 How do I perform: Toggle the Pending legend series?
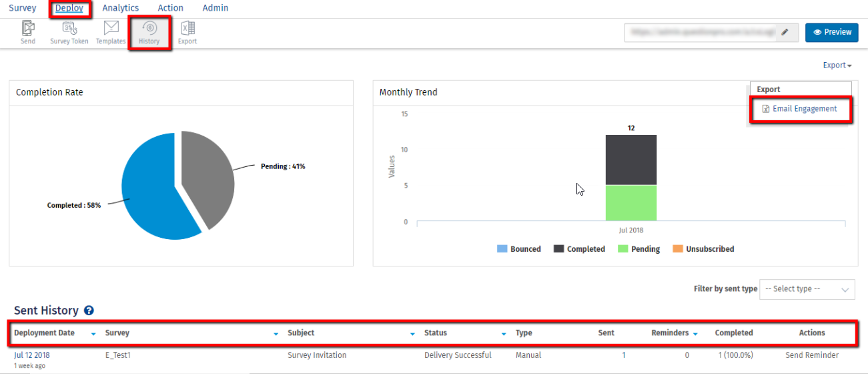click(638, 249)
